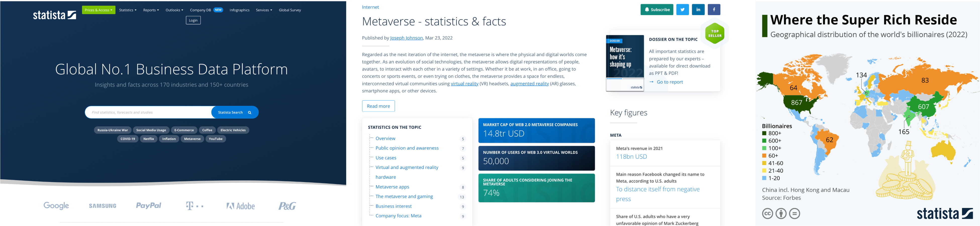
Task: Select the Coffee topic tag
Action: point(207,130)
